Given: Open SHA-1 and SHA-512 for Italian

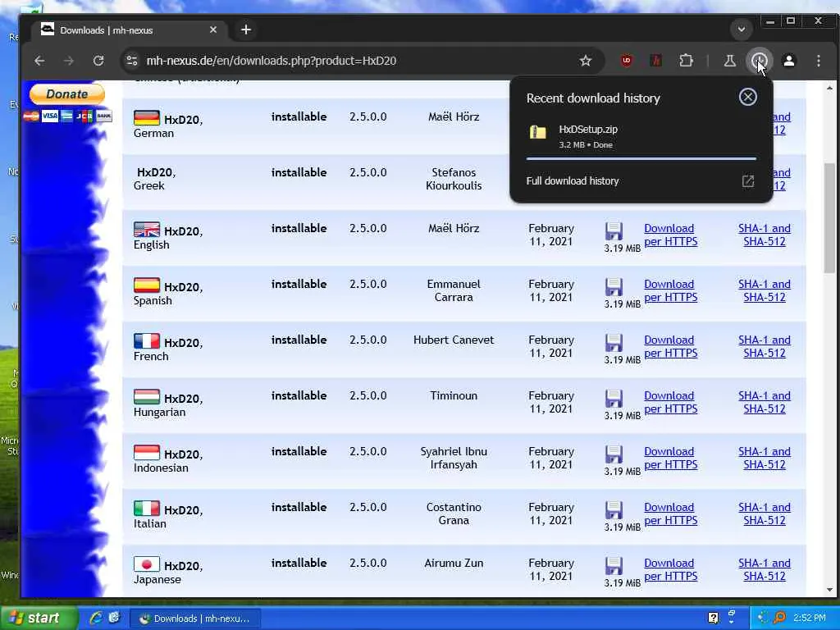Looking at the screenshot, I should (765, 514).
